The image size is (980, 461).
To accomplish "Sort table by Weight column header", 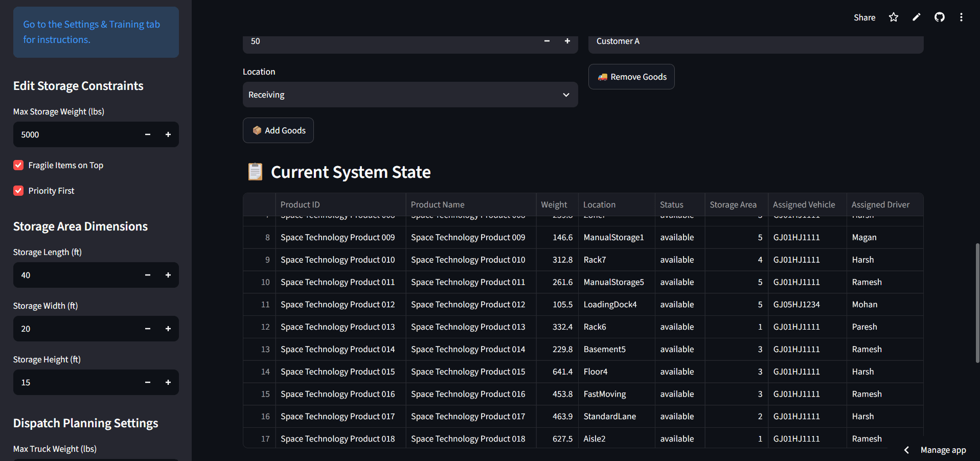I will point(557,204).
